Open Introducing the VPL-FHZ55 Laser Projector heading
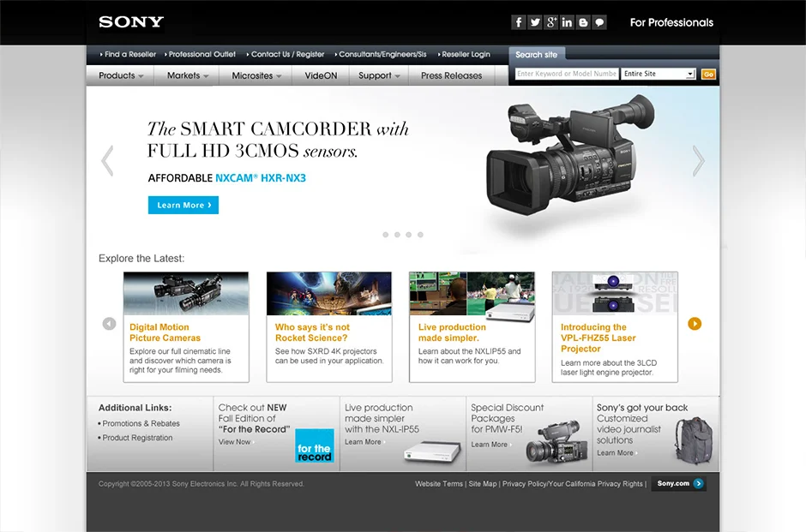 coord(598,338)
